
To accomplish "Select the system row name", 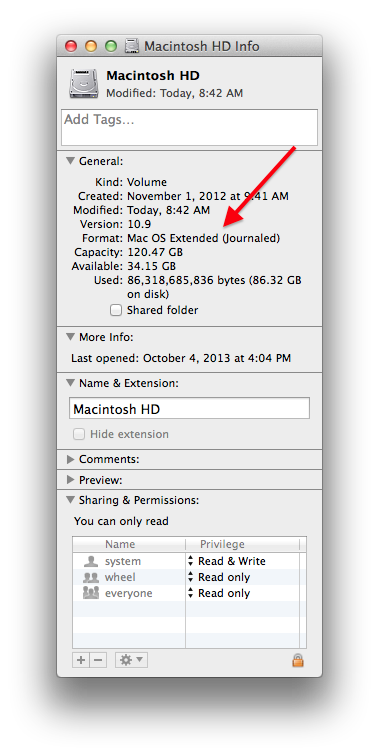I will click(x=123, y=561).
